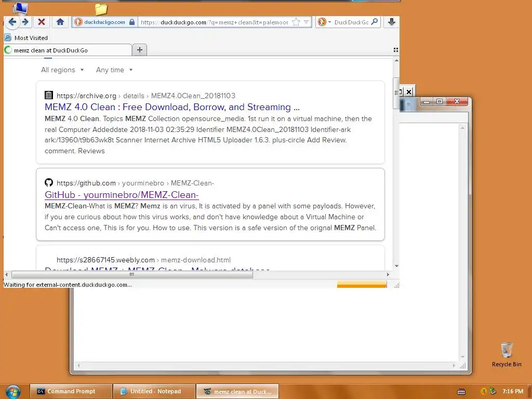The image size is (532, 399).
Task: Click the URL address field
Action: coord(215,22)
